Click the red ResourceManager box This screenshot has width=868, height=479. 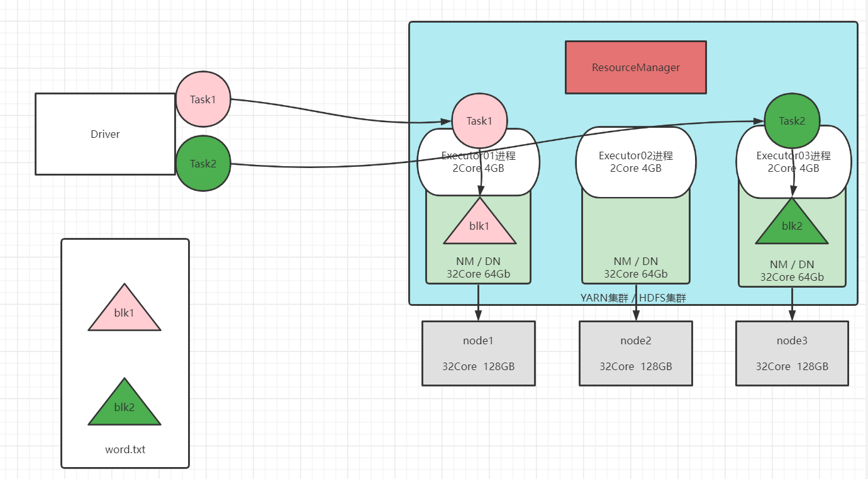tap(636, 67)
